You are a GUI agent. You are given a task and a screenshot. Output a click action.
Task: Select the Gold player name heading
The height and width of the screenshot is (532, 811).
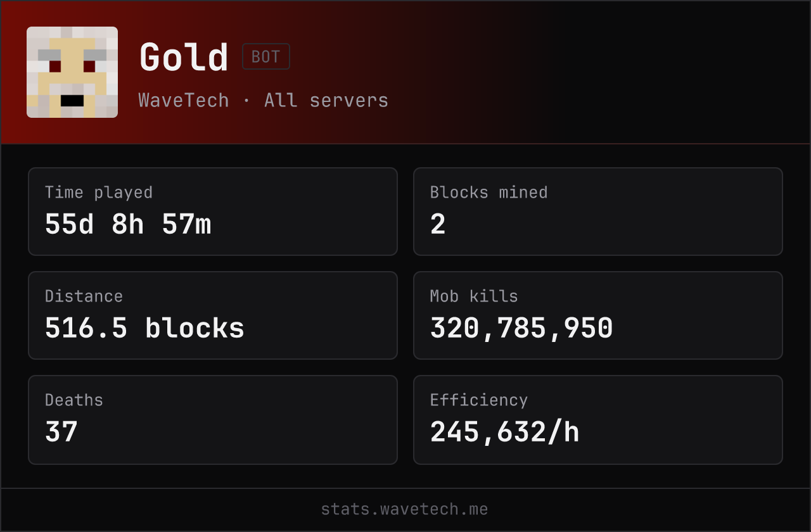[x=184, y=57]
